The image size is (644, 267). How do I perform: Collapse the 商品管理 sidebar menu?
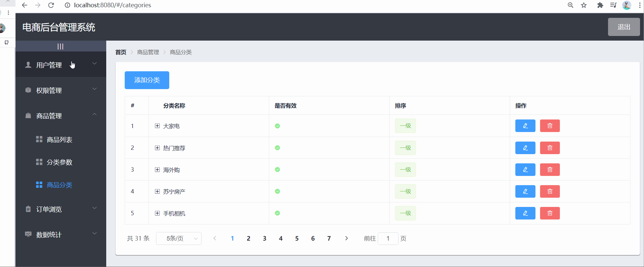[61, 116]
